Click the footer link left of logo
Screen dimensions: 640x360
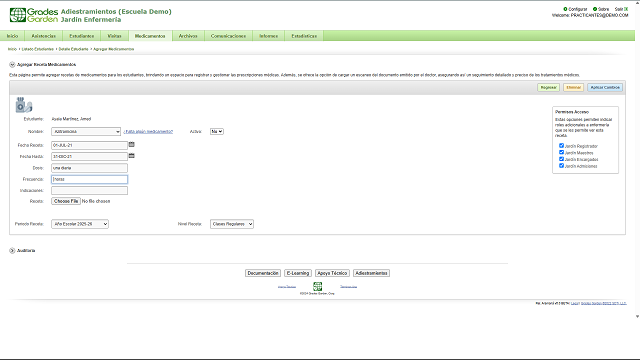point(287,287)
